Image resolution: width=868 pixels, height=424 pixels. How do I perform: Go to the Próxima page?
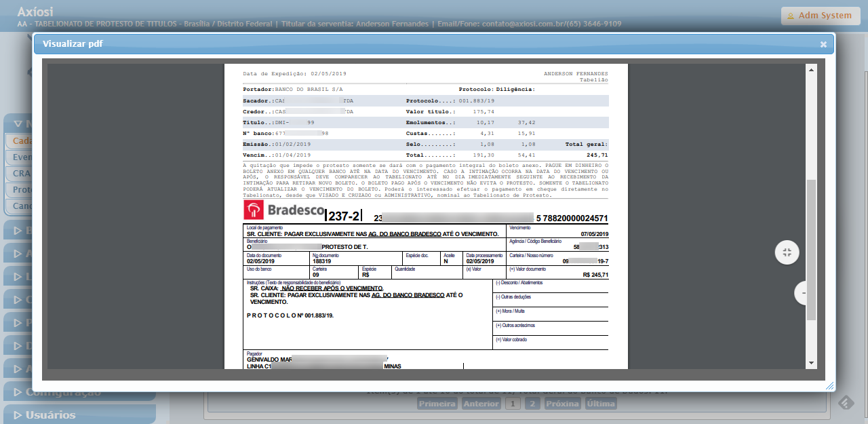pos(562,404)
